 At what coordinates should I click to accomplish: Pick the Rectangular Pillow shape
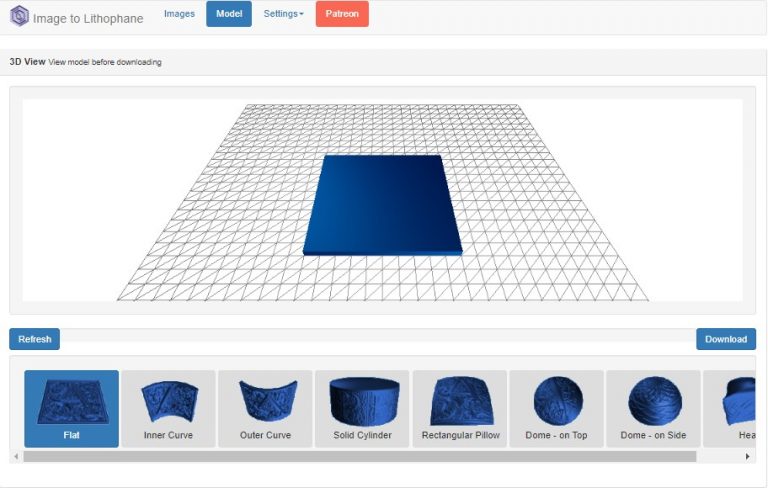click(460, 409)
